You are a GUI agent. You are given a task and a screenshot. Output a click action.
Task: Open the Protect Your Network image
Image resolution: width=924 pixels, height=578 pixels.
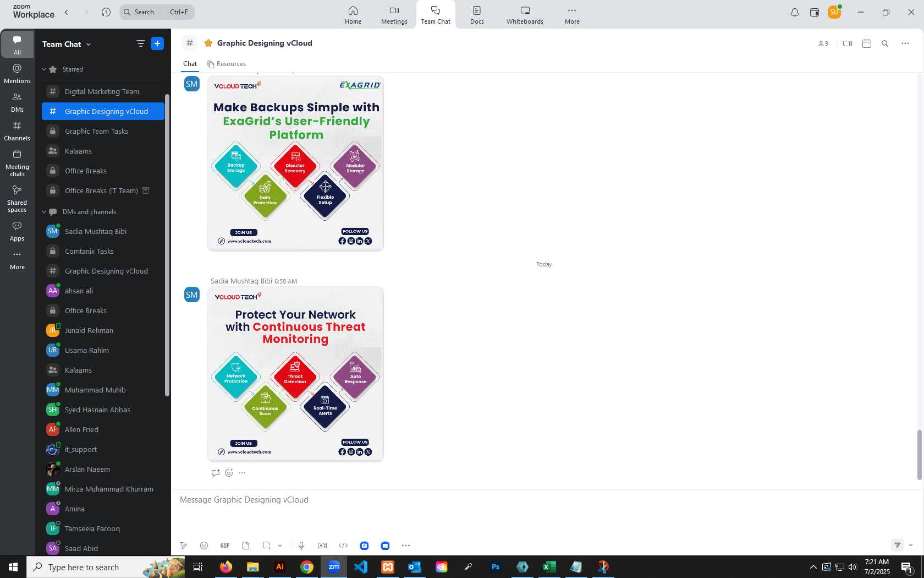[295, 374]
